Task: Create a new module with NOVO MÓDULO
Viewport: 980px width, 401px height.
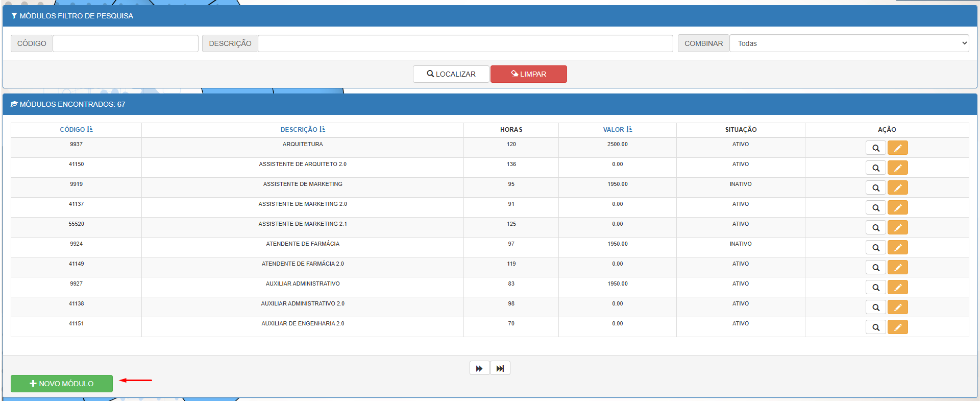Action: [x=62, y=384]
